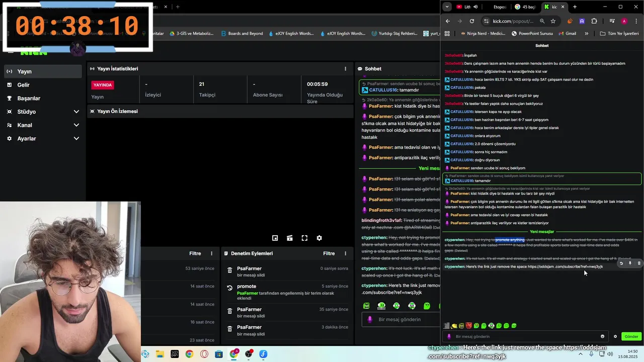Click trash icon beside '0 saniye sonra' entry

pyautogui.click(x=230, y=270)
